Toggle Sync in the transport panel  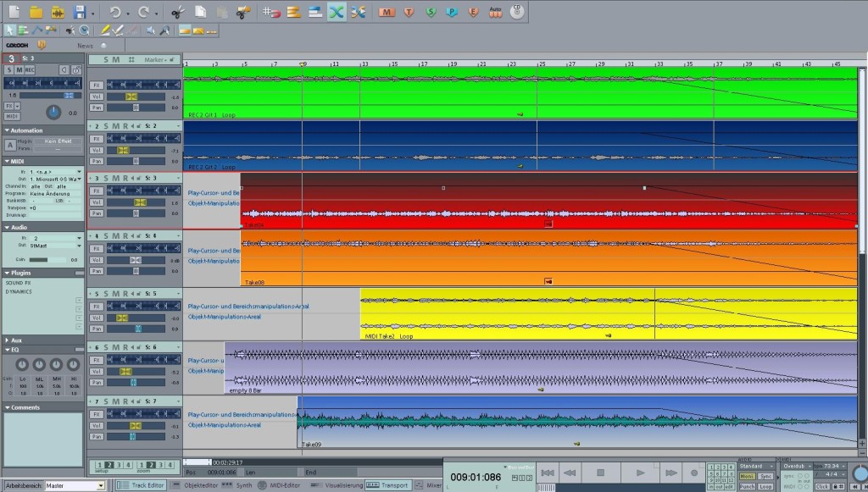765,477
